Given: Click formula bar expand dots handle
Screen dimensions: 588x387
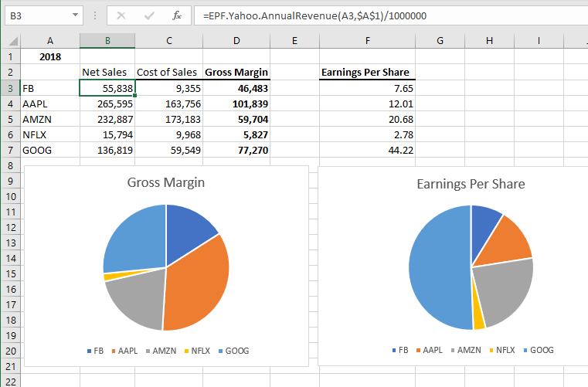Looking at the screenshot, I should [x=95, y=15].
